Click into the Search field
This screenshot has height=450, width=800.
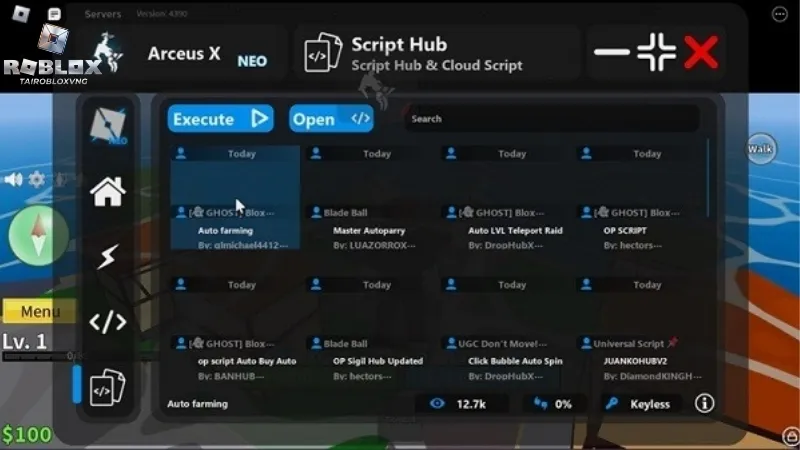click(552, 119)
